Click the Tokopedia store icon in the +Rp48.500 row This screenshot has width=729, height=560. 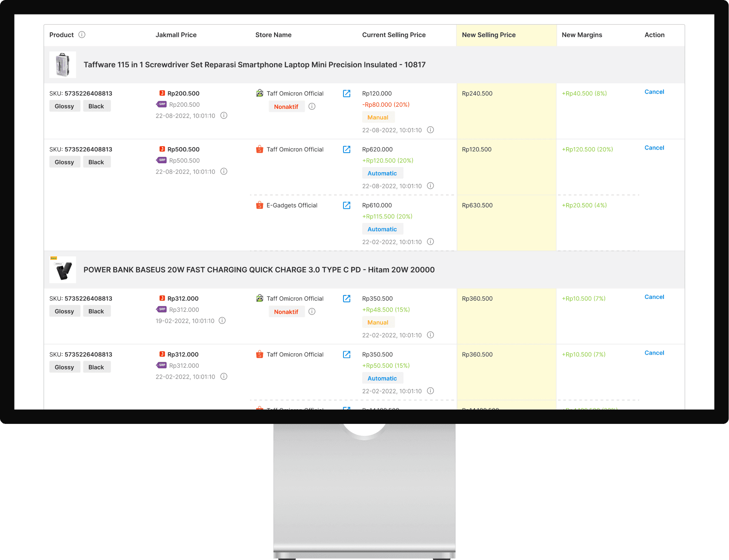pyautogui.click(x=260, y=298)
